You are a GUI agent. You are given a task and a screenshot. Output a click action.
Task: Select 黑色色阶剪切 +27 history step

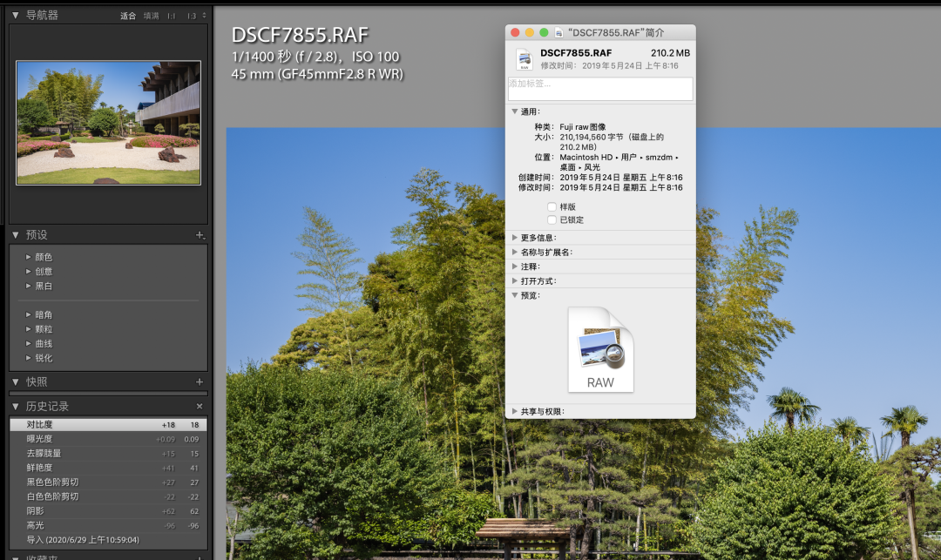click(x=109, y=482)
